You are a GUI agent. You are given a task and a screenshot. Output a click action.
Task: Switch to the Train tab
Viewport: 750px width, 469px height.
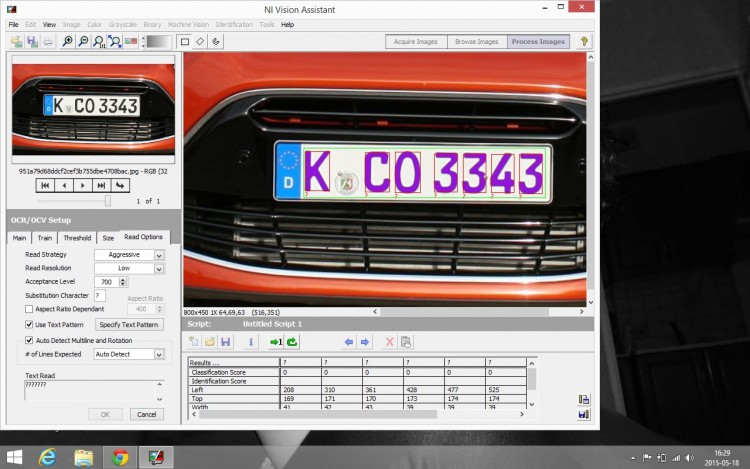point(45,238)
